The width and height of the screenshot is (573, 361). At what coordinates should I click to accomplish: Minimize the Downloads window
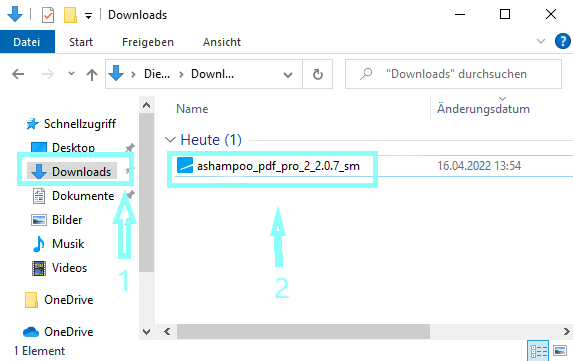(460, 15)
